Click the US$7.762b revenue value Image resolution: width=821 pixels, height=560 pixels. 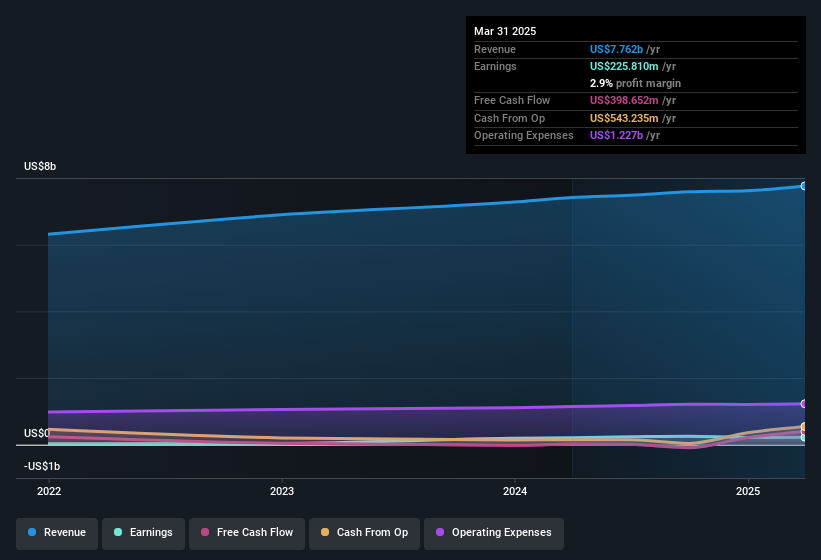coord(616,49)
